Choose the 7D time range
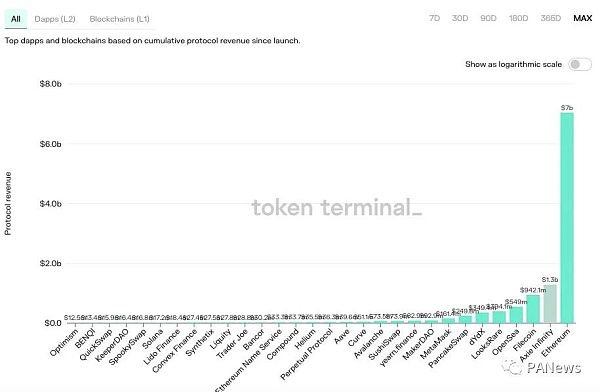 434,18
